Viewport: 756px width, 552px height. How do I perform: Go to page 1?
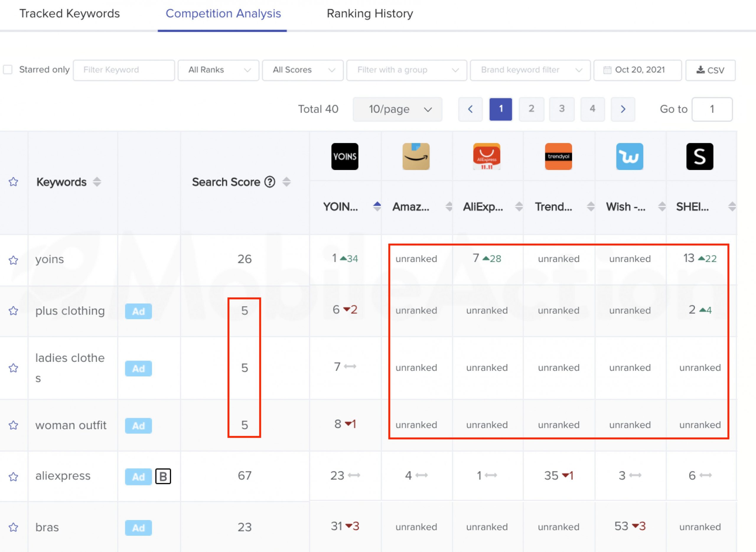tap(501, 109)
